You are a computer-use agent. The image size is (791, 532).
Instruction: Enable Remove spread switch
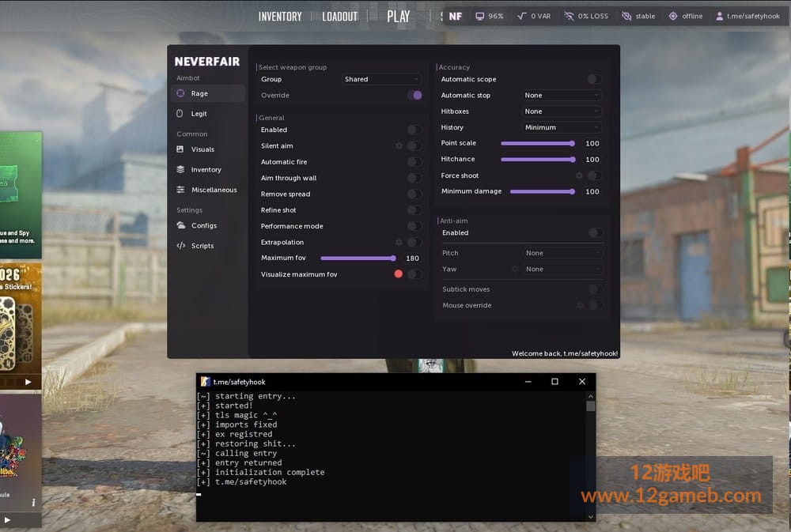[414, 194]
